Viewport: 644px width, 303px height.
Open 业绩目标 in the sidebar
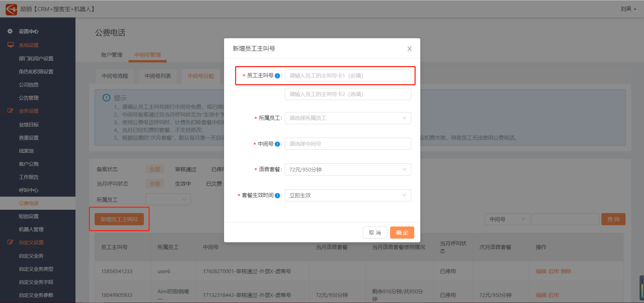(29, 124)
